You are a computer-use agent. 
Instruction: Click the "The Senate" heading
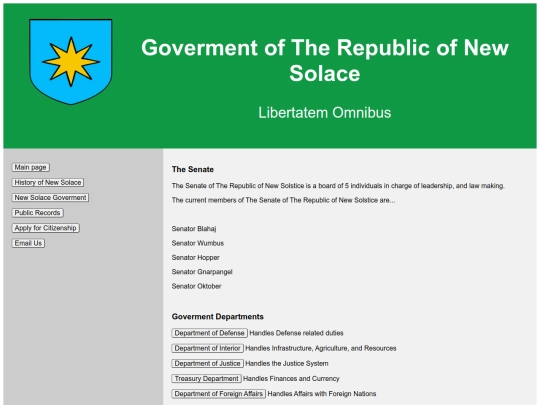click(193, 169)
